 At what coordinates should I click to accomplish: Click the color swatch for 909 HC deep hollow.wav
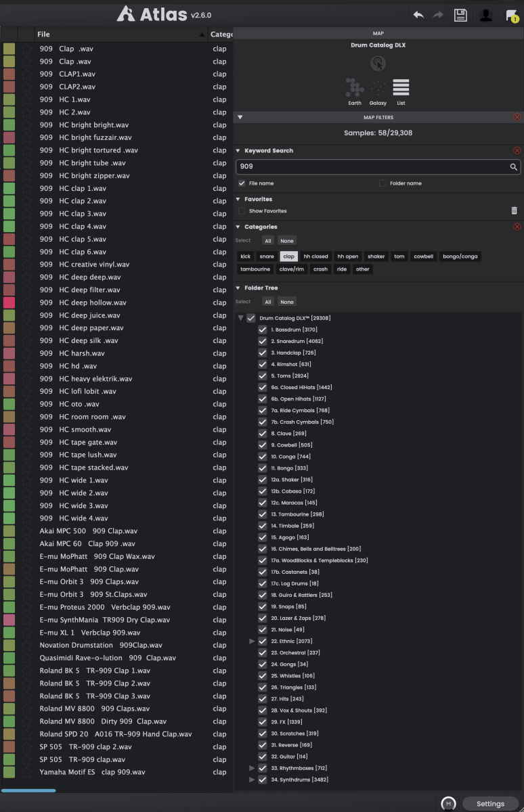point(9,302)
